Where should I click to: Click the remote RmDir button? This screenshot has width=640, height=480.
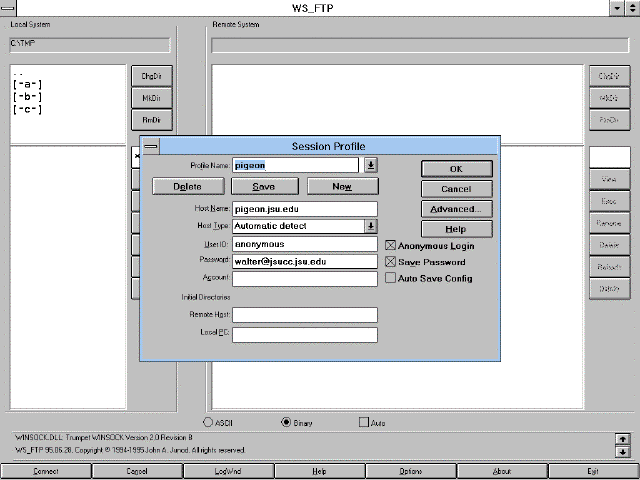pos(609,120)
